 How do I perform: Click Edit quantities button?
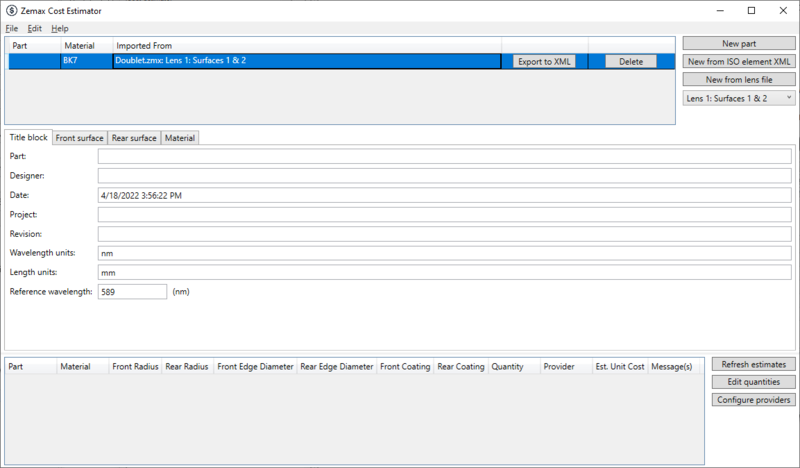click(x=754, y=382)
